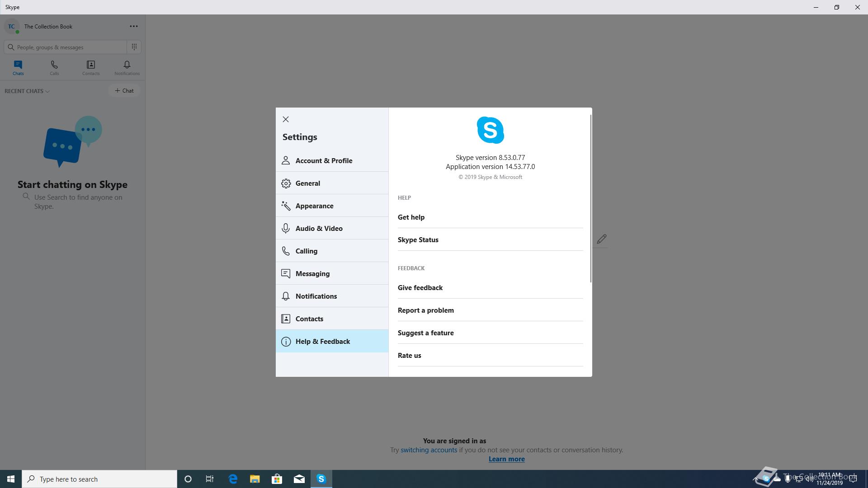Open the dial pad grid icon

tap(134, 47)
